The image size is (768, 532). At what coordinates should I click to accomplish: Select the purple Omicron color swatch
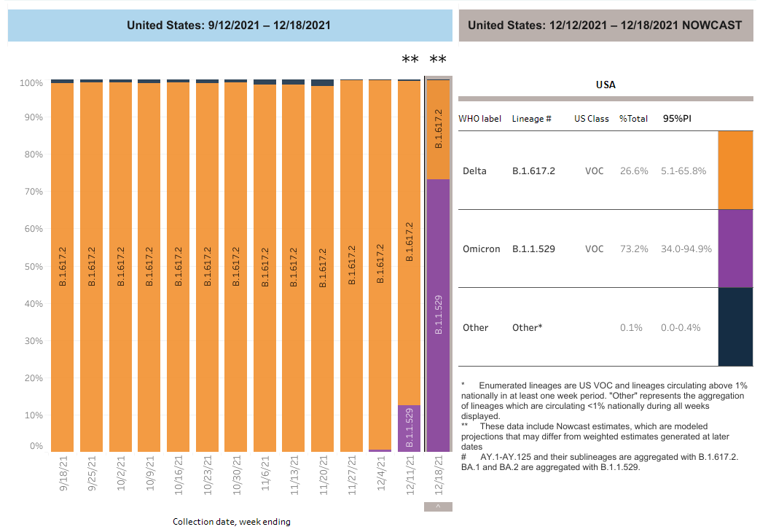coord(735,248)
